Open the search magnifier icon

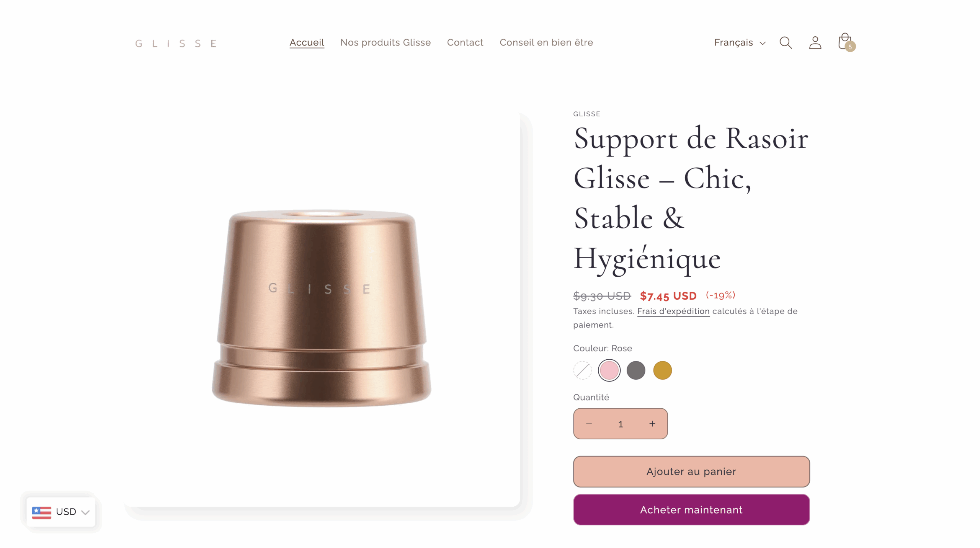click(786, 42)
